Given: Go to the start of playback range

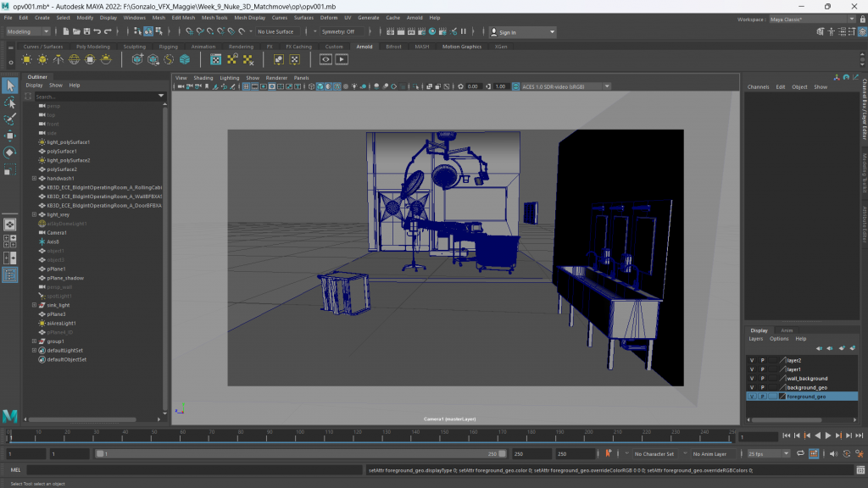Looking at the screenshot, I should click(786, 436).
